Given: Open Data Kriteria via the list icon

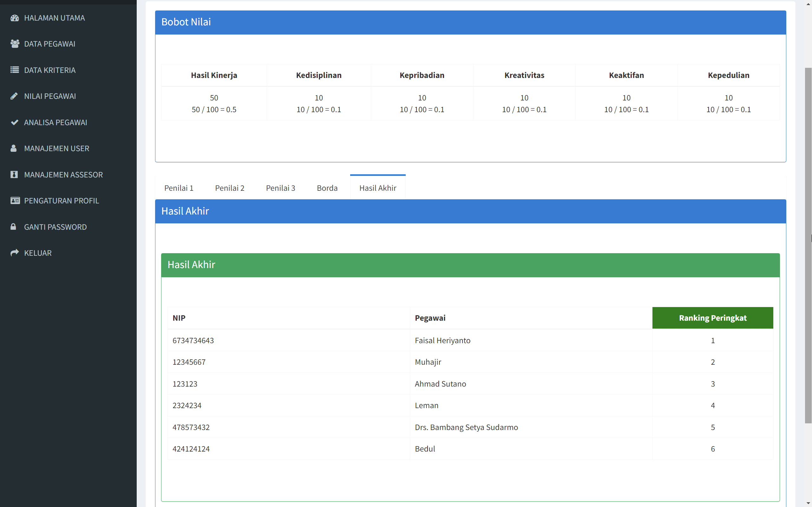Looking at the screenshot, I should 15,70.
